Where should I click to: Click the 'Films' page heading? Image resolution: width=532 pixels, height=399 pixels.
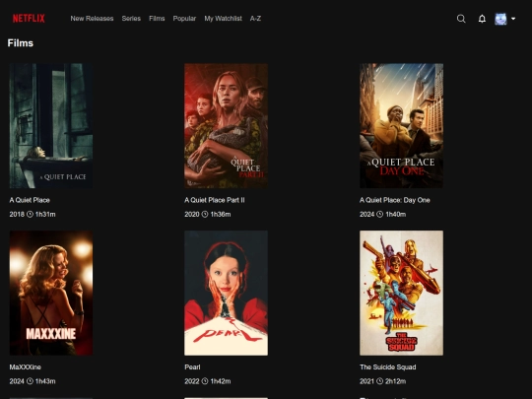pyautogui.click(x=21, y=43)
